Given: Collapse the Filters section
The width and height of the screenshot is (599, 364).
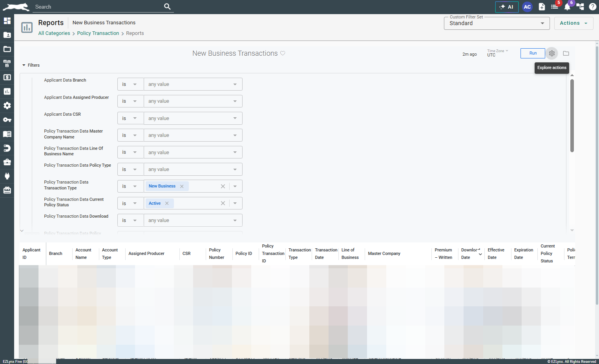Looking at the screenshot, I should click(x=31, y=65).
